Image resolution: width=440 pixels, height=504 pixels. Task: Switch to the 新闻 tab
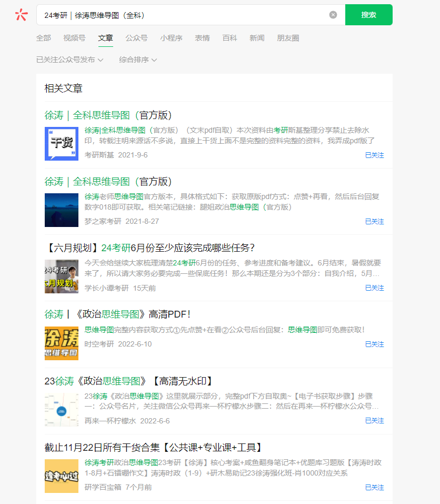[x=257, y=38]
